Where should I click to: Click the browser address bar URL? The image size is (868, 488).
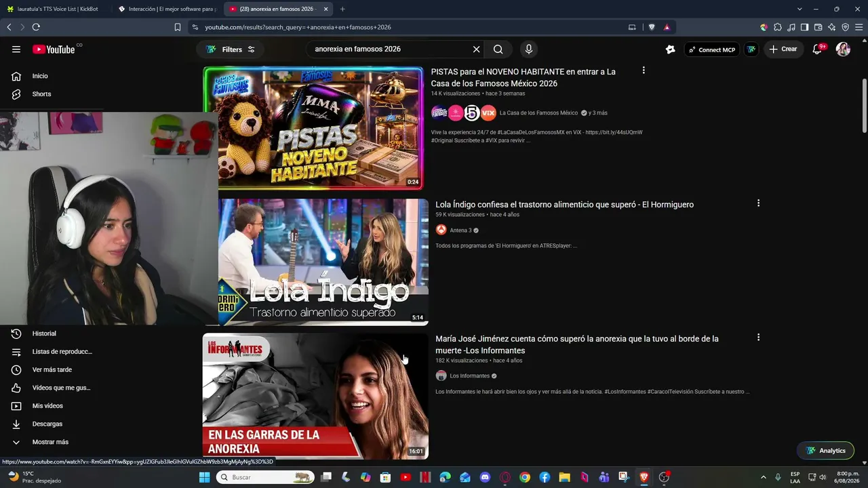click(298, 27)
